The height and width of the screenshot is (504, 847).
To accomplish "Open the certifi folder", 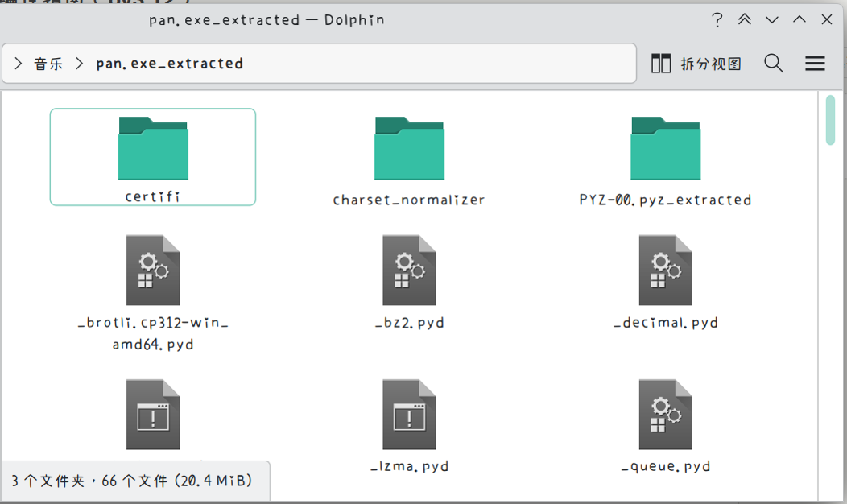I will (x=152, y=150).
